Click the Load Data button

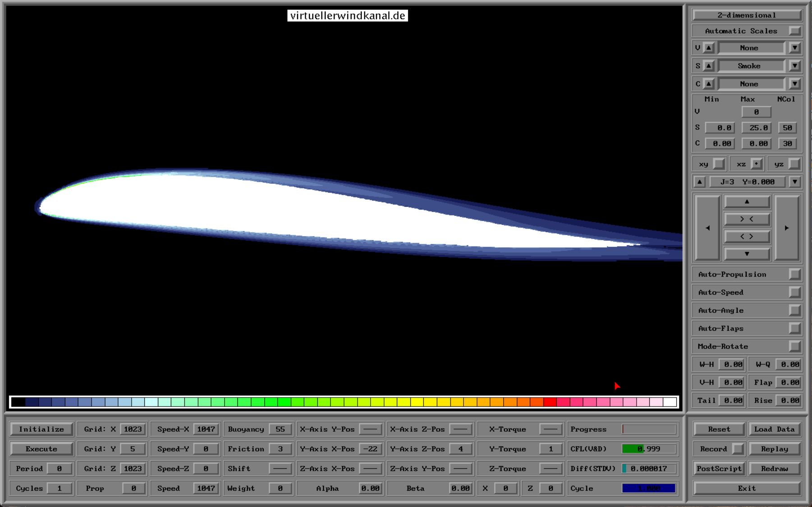(x=774, y=429)
